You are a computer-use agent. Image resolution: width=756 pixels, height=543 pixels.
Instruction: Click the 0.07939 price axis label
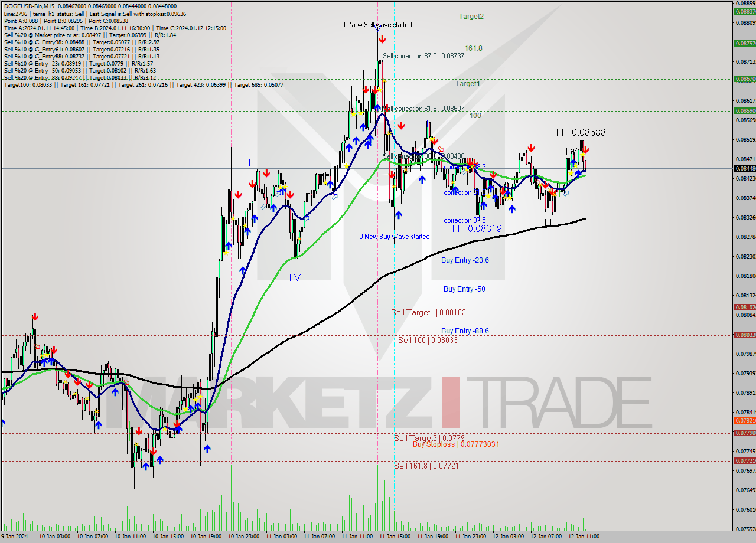(x=745, y=373)
